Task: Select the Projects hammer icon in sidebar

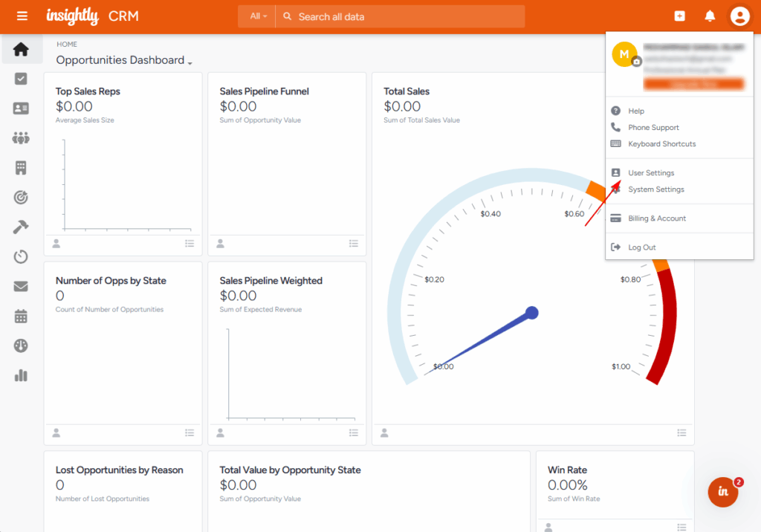Action: point(21,227)
